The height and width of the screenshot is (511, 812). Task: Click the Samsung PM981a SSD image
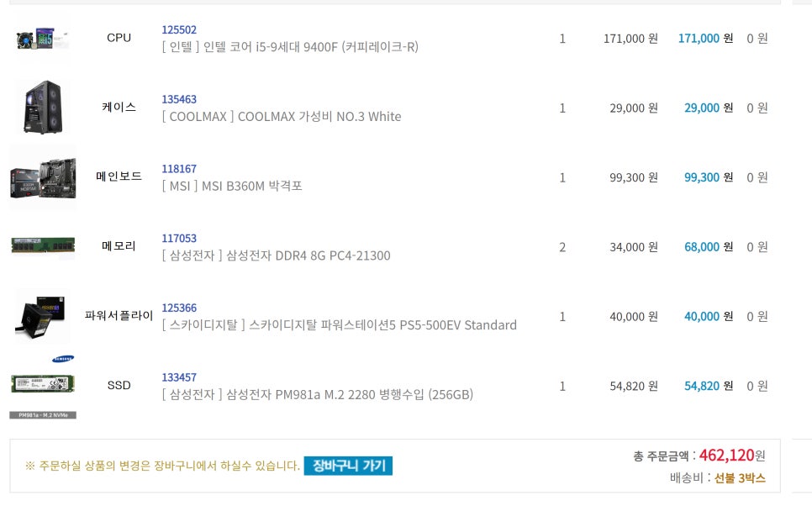tap(43, 387)
